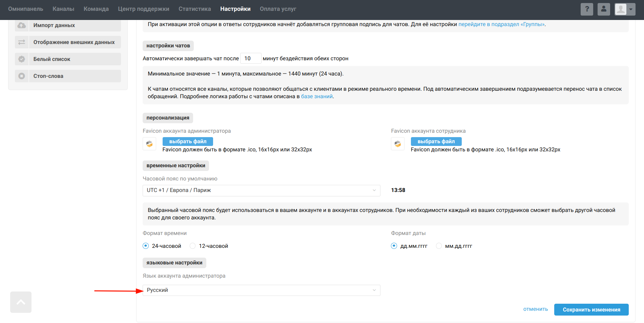Open the administrator language dropdown

pos(261,290)
